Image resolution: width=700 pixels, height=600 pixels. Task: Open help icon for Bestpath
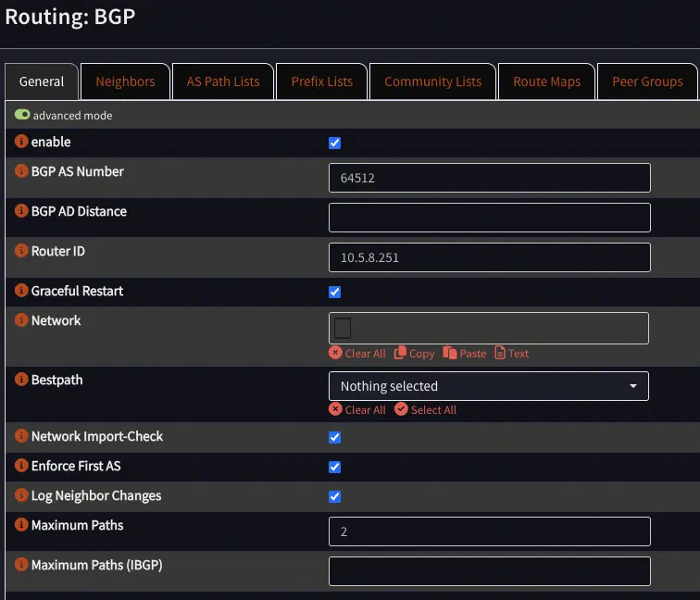(21, 380)
